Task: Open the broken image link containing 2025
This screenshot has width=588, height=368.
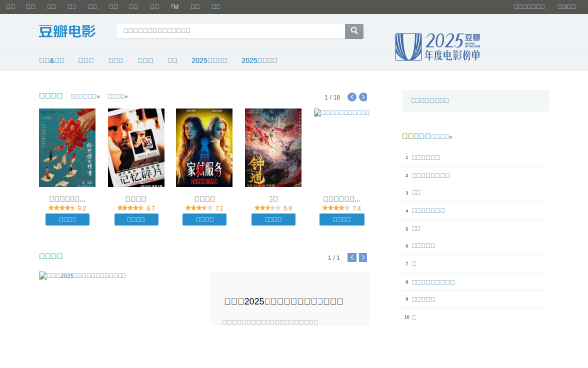Action: click(83, 275)
